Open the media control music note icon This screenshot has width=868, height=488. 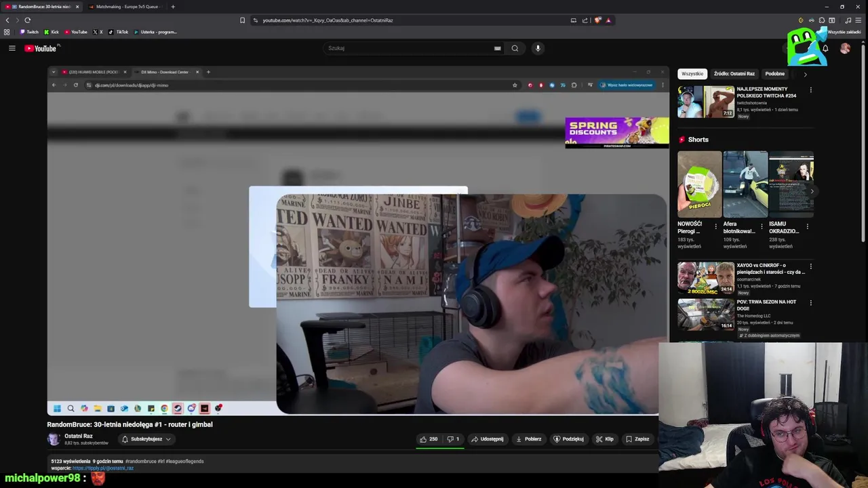click(848, 20)
